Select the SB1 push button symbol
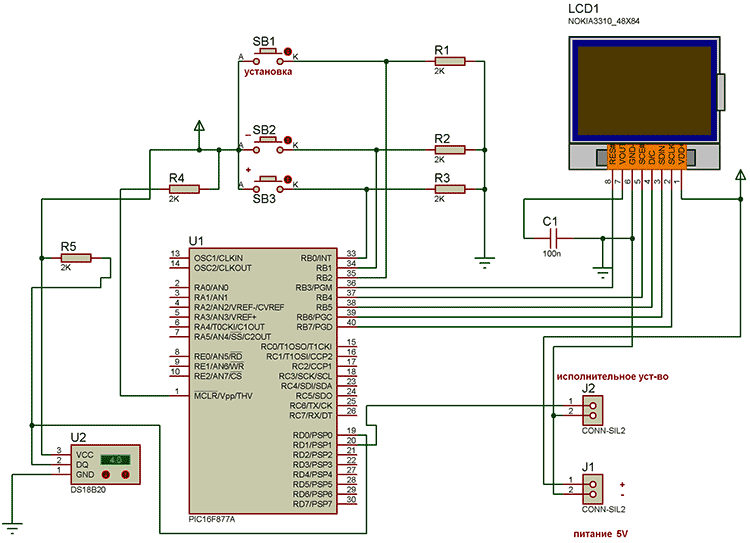This screenshot has width=750, height=543. click(x=268, y=56)
